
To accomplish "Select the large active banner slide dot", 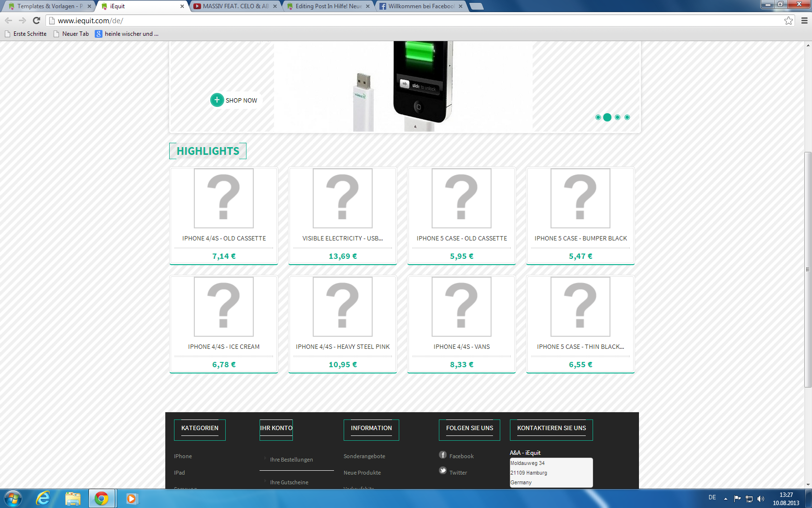I will click(x=608, y=117).
